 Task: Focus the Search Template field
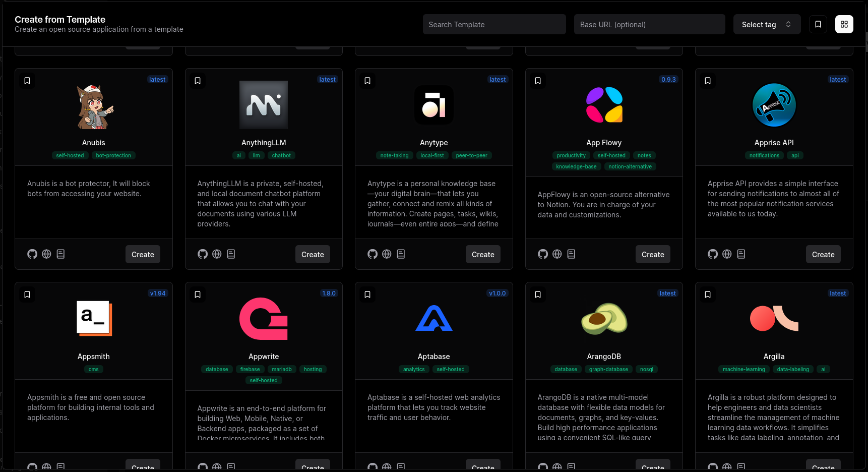click(x=494, y=24)
